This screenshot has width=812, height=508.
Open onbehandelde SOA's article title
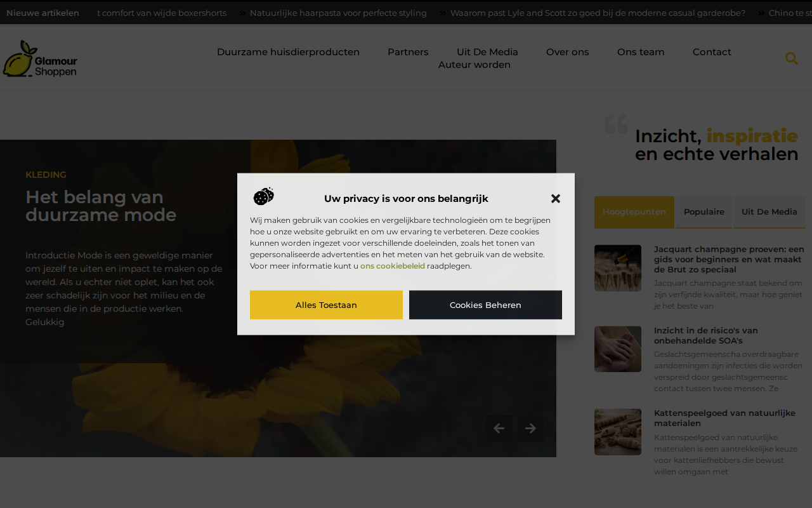[x=706, y=336]
